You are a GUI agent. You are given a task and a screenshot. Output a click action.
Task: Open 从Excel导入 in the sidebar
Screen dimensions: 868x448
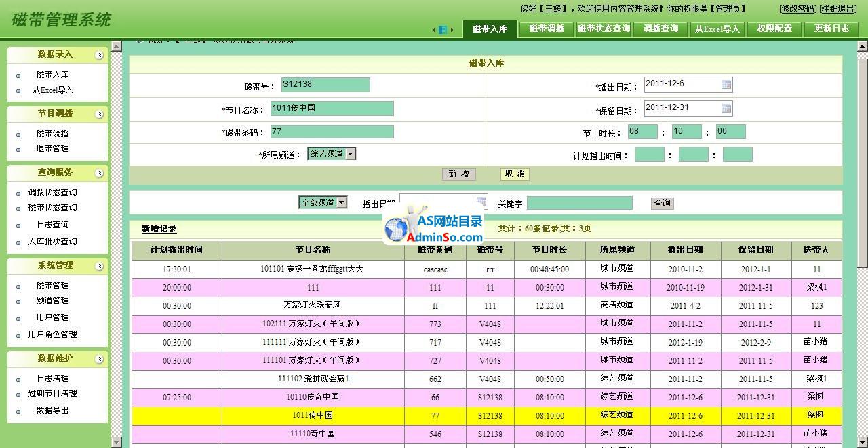point(52,90)
